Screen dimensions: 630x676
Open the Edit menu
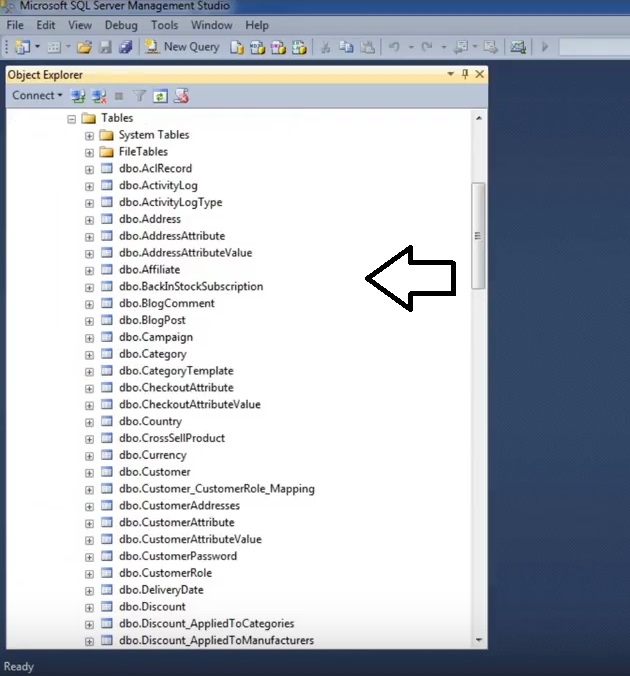pyautogui.click(x=46, y=25)
